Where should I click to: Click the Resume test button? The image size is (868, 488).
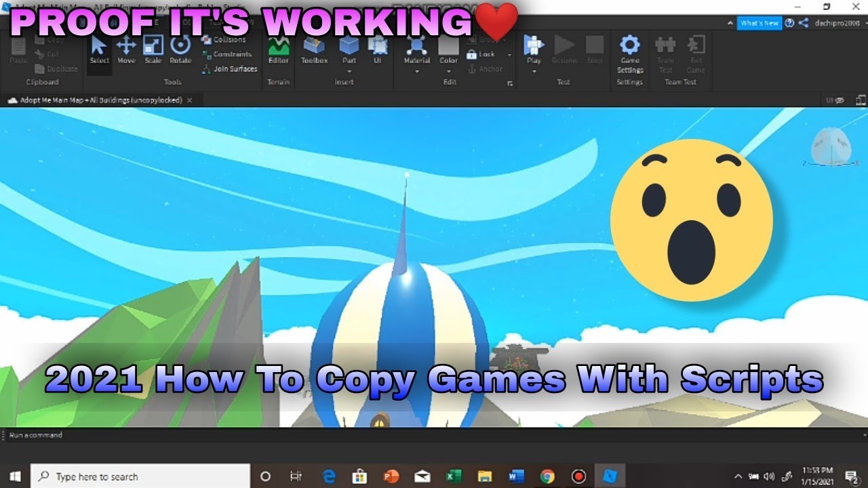pyautogui.click(x=564, y=49)
